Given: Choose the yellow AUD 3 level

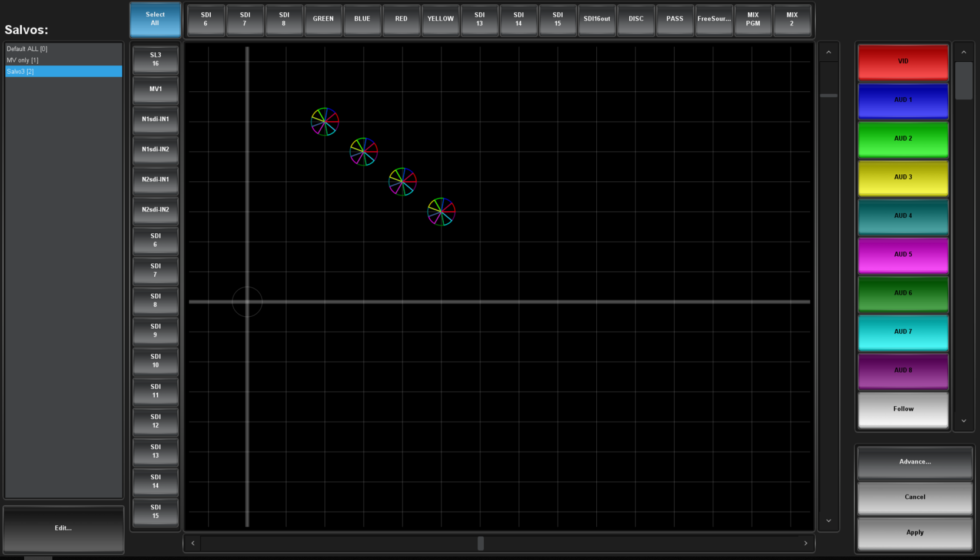Looking at the screenshot, I should 903,177.
